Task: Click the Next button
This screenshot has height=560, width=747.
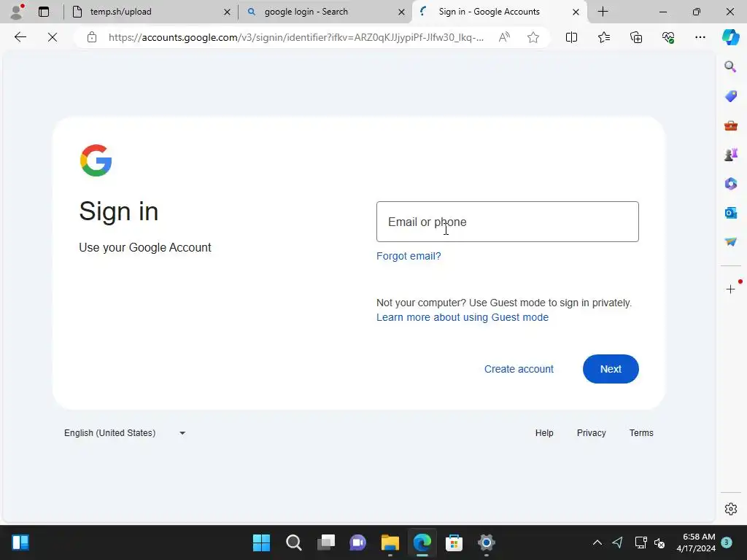Action: (x=611, y=369)
